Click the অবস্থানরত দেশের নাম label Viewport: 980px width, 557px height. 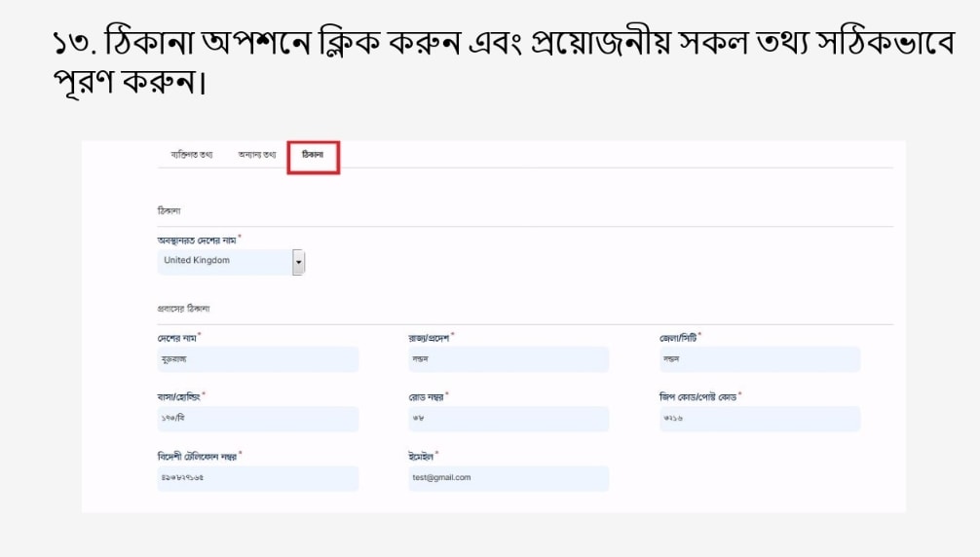click(197, 240)
